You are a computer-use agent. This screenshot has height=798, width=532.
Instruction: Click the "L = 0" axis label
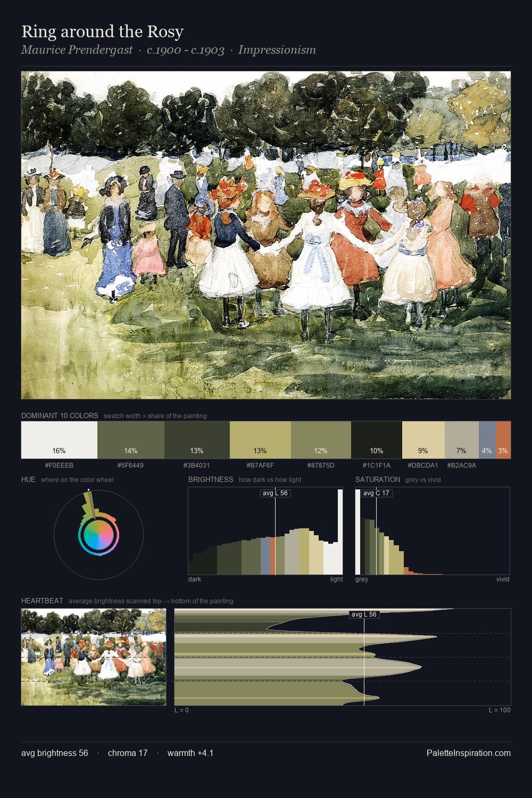tap(181, 710)
